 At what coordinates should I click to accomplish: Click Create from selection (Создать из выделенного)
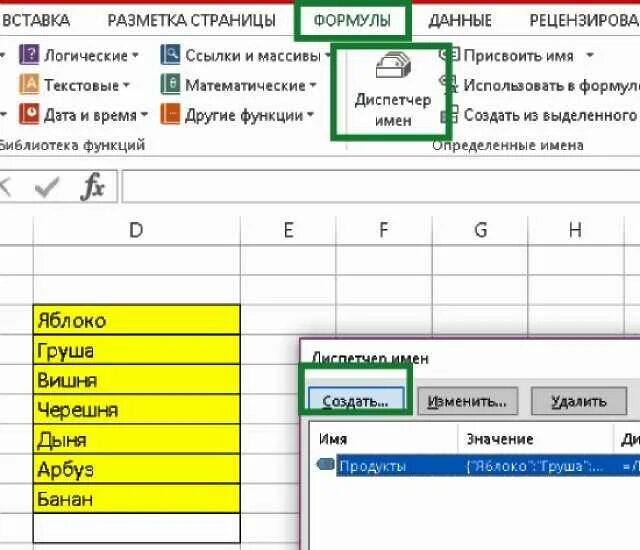tap(539, 115)
